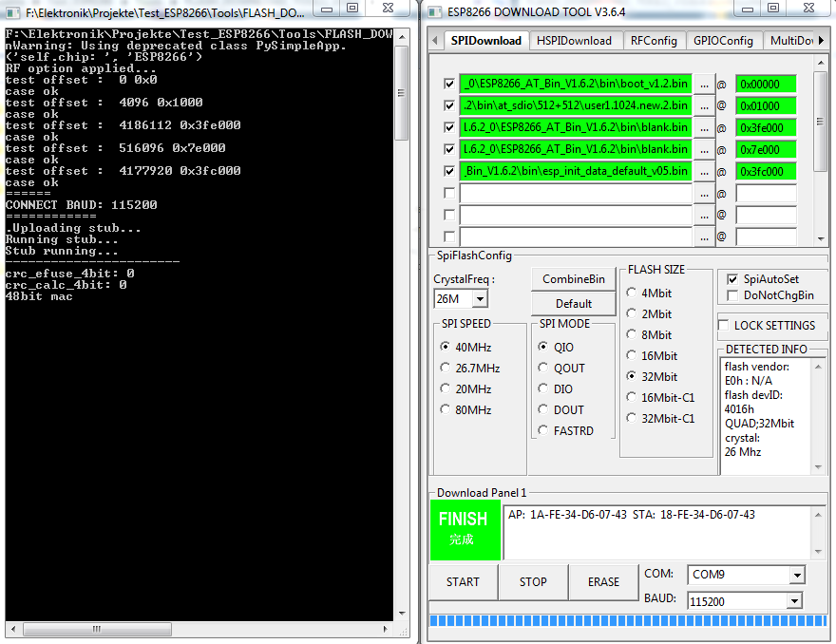Select 26.7MHz SPI speed
The height and width of the screenshot is (644, 836).
point(446,368)
